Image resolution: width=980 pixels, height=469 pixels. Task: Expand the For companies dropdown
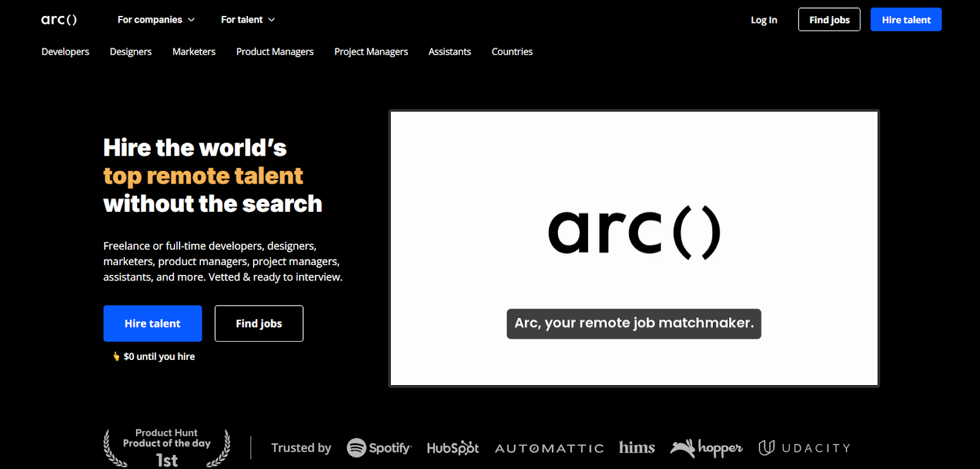pyautogui.click(x=156, y=20)
